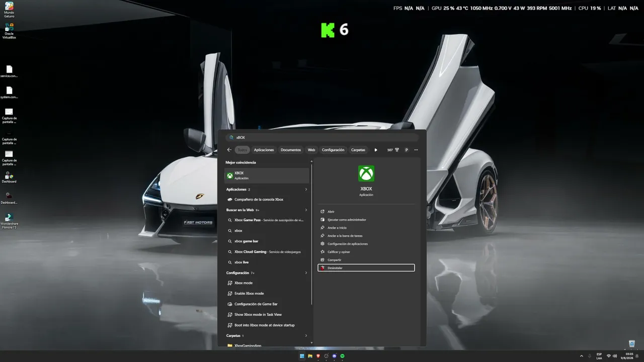
Task: Open the volume speaker tray icon
Action: 615,356
